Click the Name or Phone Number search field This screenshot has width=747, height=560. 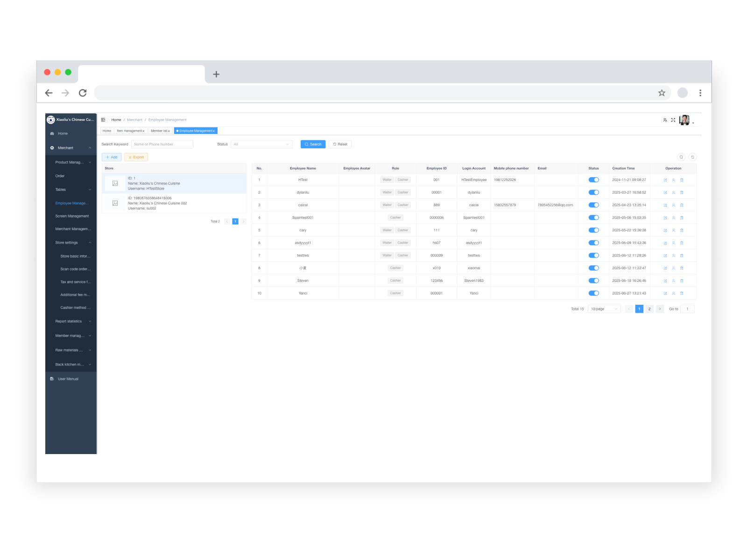tap(162, 144)
